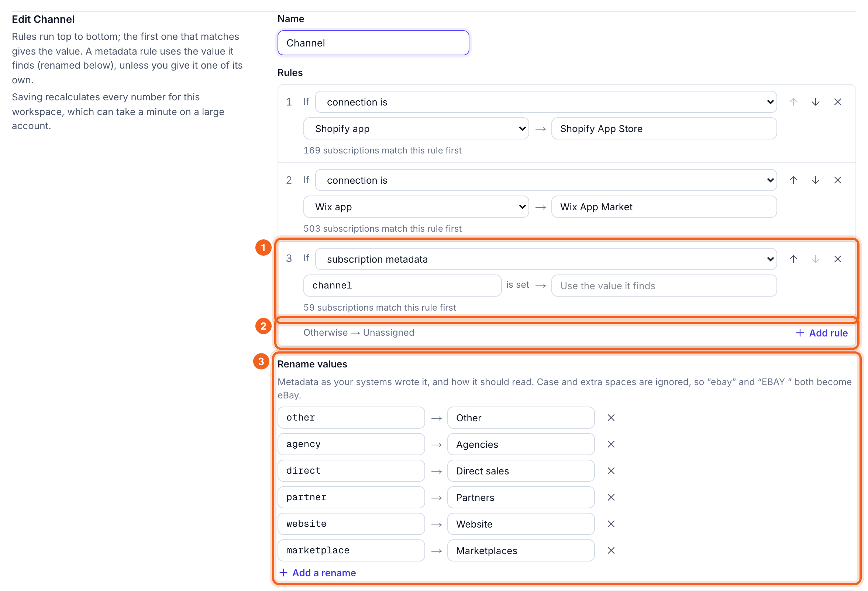Edit the 'Website' renamed value field

coord(521,524)
